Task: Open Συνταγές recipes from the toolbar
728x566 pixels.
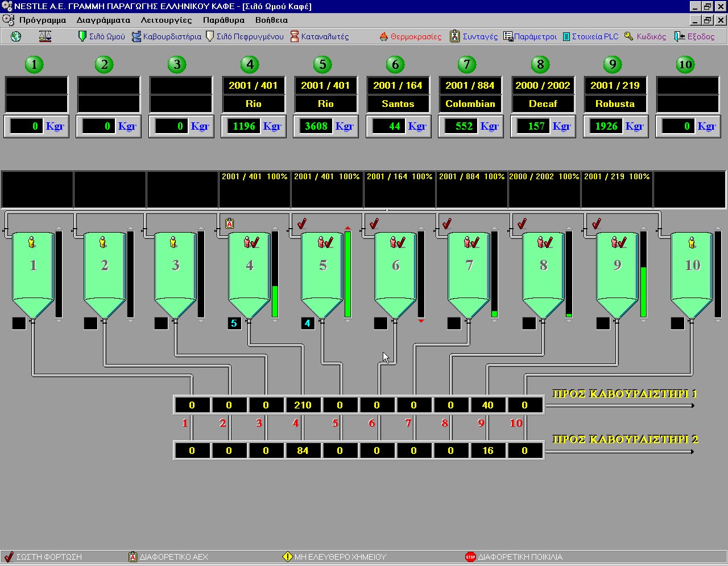Action: pyautogui.click(x=474, y=36)
